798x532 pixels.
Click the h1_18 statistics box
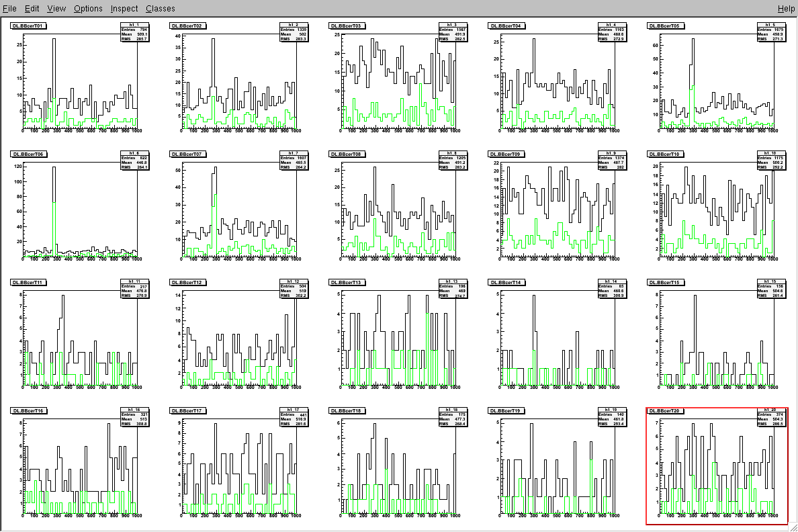pyautogui.click(x=453, y=416)
